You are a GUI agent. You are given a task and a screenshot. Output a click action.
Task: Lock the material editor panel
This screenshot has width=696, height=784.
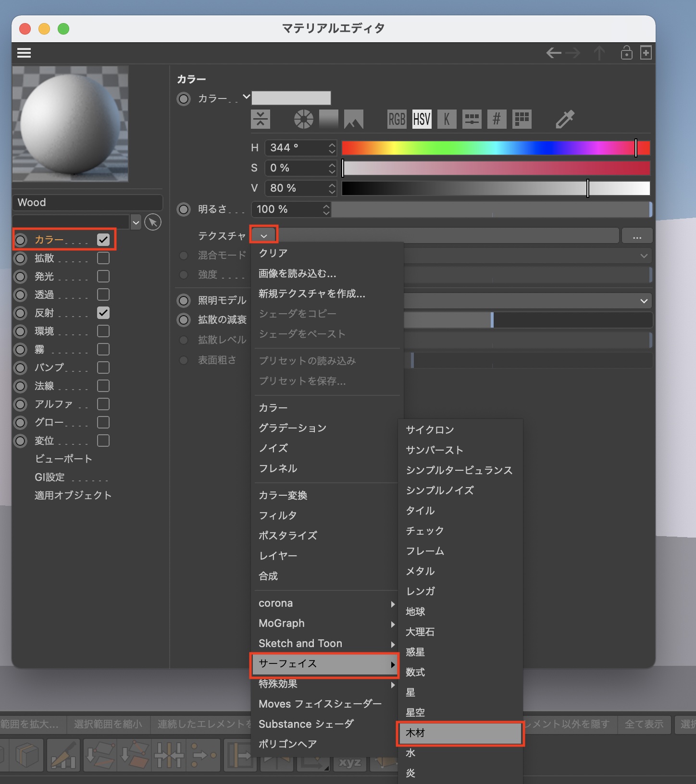point(626,53)
